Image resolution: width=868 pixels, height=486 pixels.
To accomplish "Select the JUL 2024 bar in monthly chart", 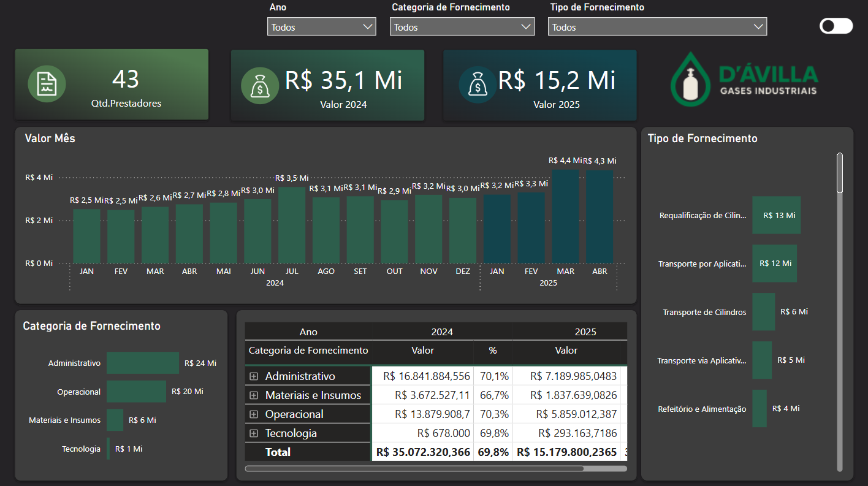I will coord(292,225).
